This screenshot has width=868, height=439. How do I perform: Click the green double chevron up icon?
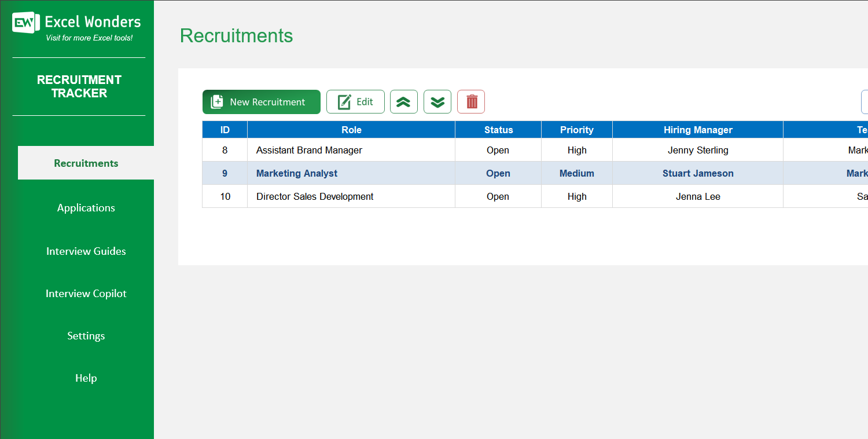(403, 101)
